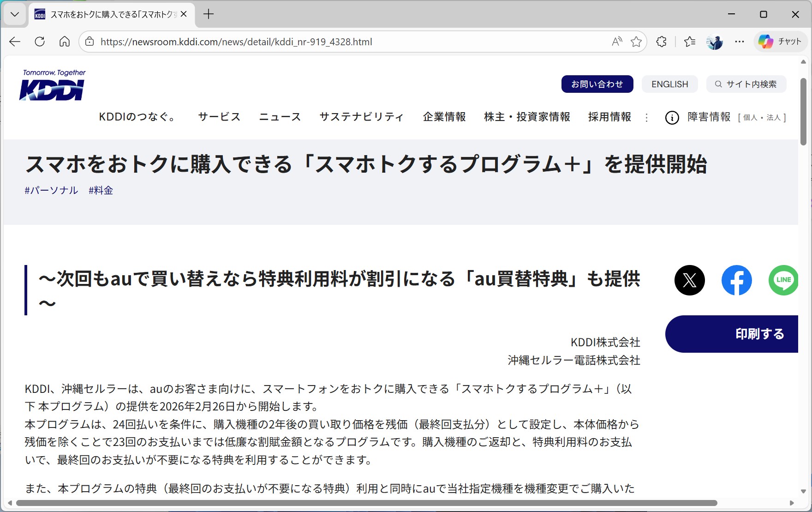Switch to the ニュース menu item

[x=279, y=117]
